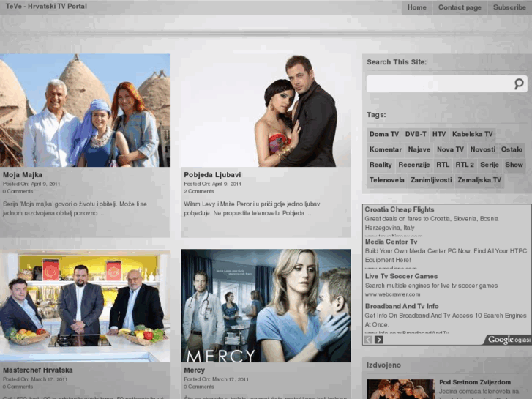Select the Zemaljska TV tag

point(479,180)
